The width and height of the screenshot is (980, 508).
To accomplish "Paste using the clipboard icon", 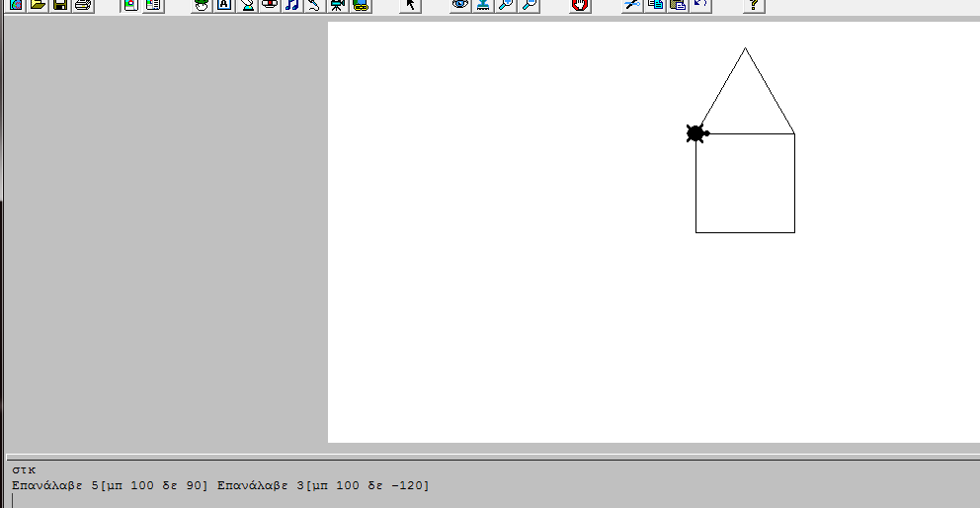I will coord(678,4).
